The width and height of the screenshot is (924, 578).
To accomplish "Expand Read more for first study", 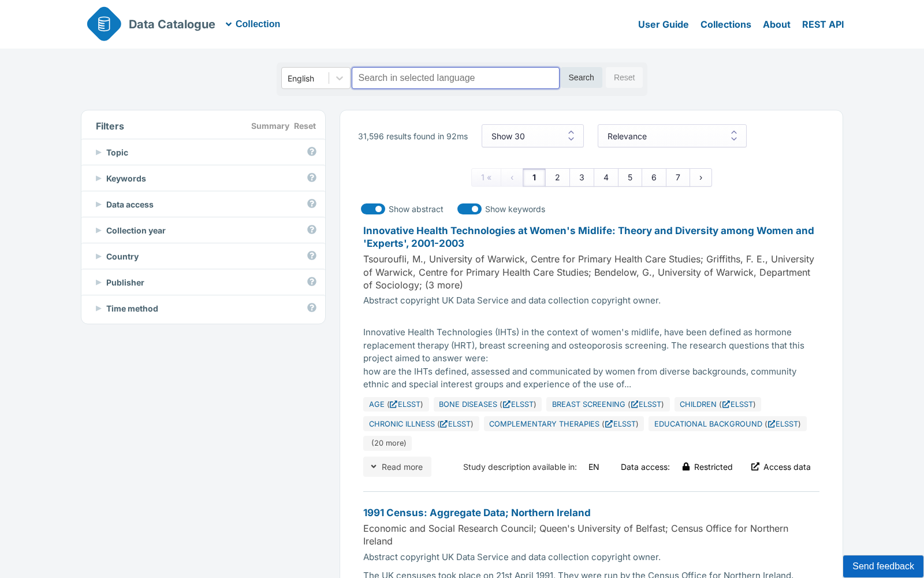I will pos(397,466).
